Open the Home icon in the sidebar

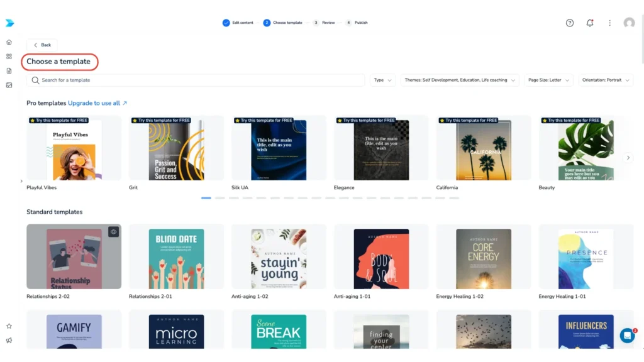9,42
